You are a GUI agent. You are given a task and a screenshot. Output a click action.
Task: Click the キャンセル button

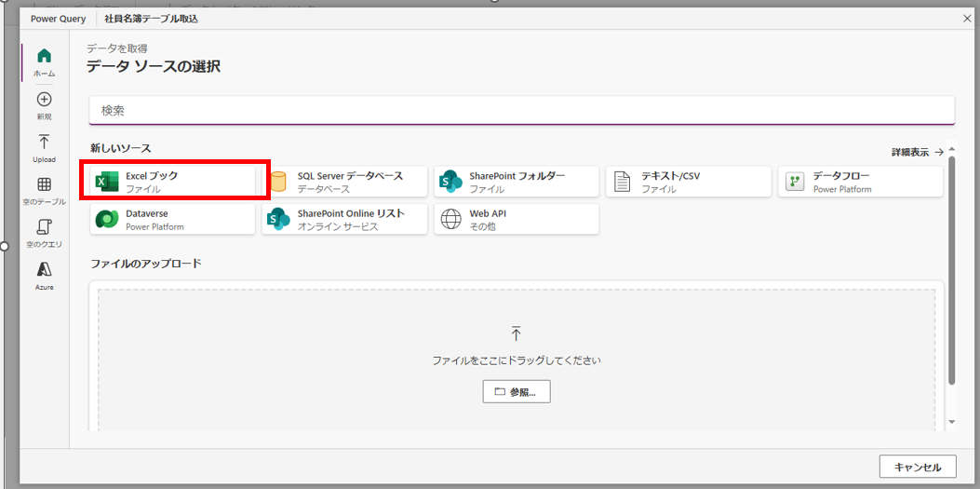coord(917,467)
